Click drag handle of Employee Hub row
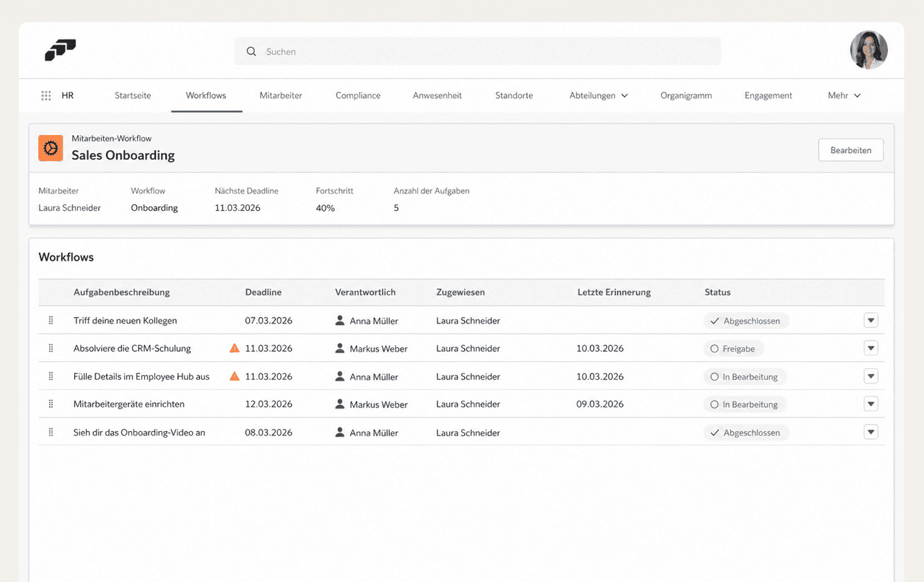The width and height of the screenshot is (924, 582). [x=51, y=376]
